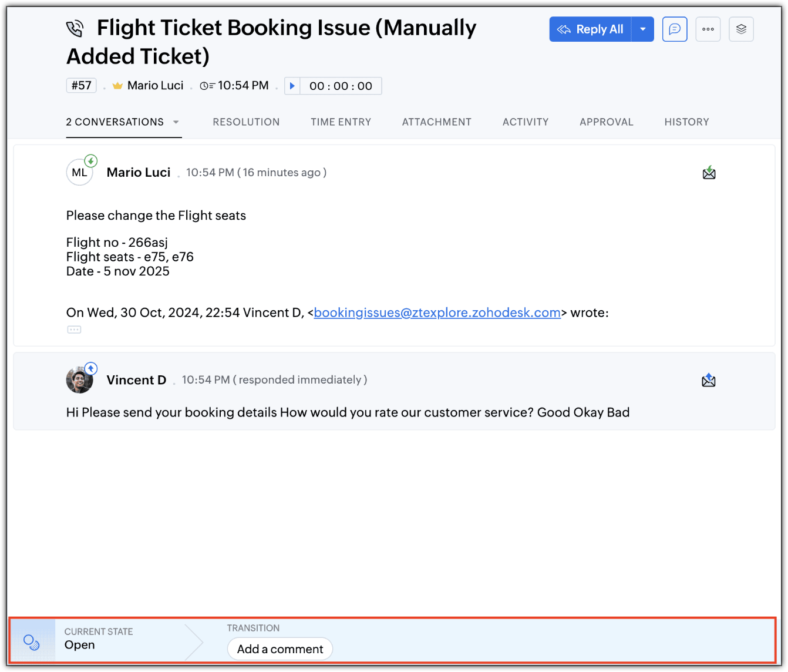Expand the quoted text ellipsis in Mario's message
The height and width of the screenshot is (672, 788).
click(x=74, y=330)
